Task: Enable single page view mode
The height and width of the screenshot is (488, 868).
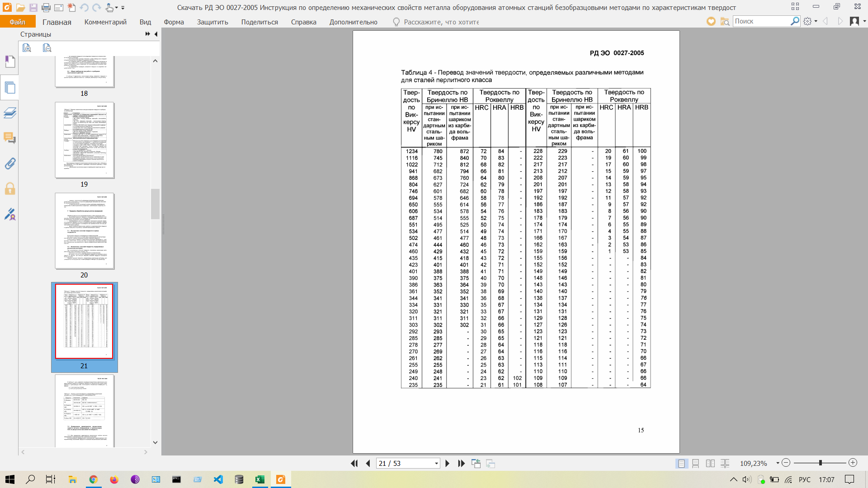Action: point(681,464)
